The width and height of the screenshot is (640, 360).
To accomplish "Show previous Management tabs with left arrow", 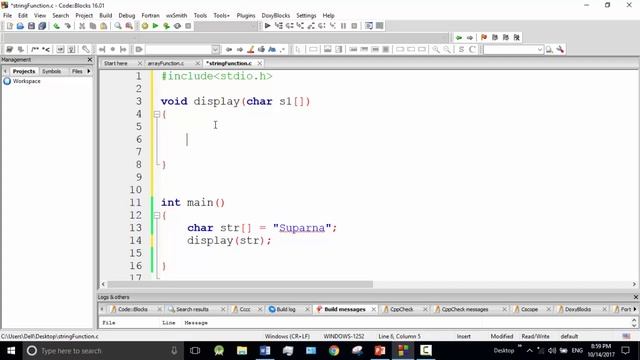I will (5, 71).
